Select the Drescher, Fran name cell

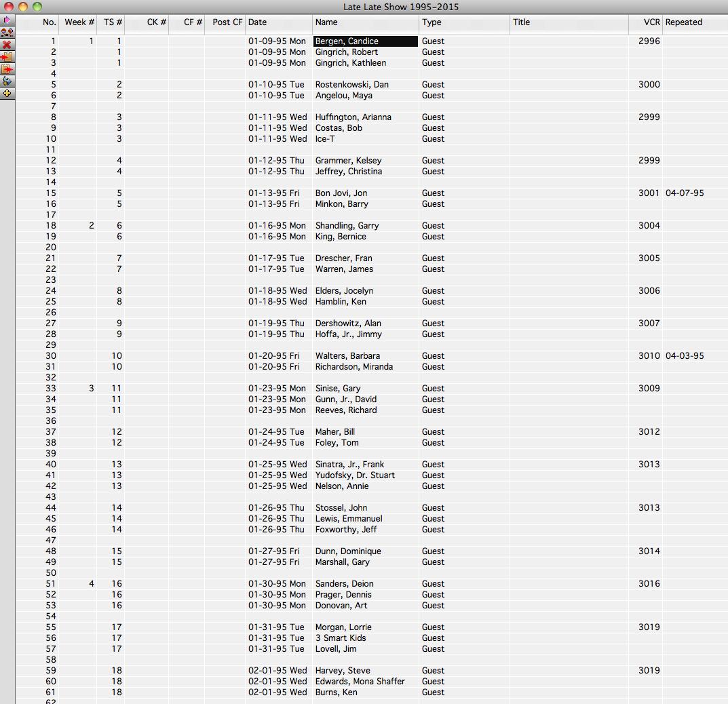tap(366, 258)
